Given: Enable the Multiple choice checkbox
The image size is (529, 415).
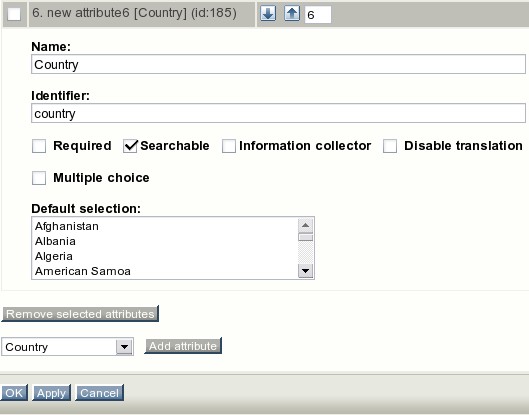Looking at the screenshot, I should coord(39,178).
